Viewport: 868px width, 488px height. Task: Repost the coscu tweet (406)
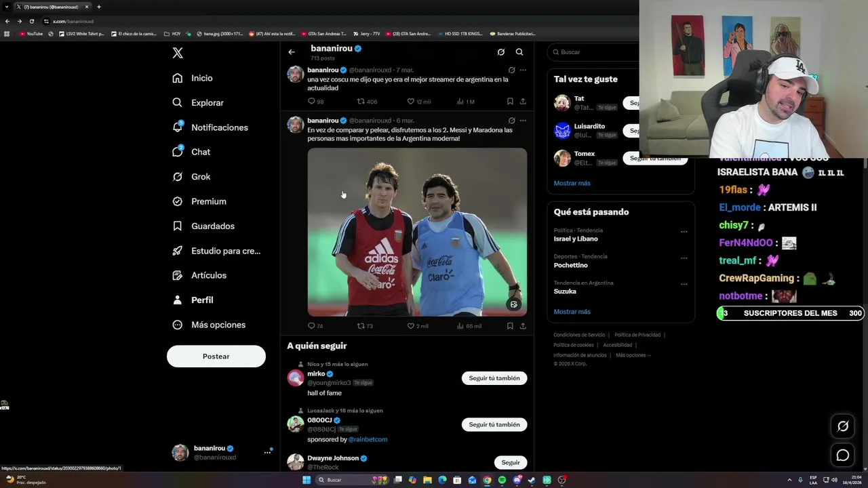pos(367,102)
